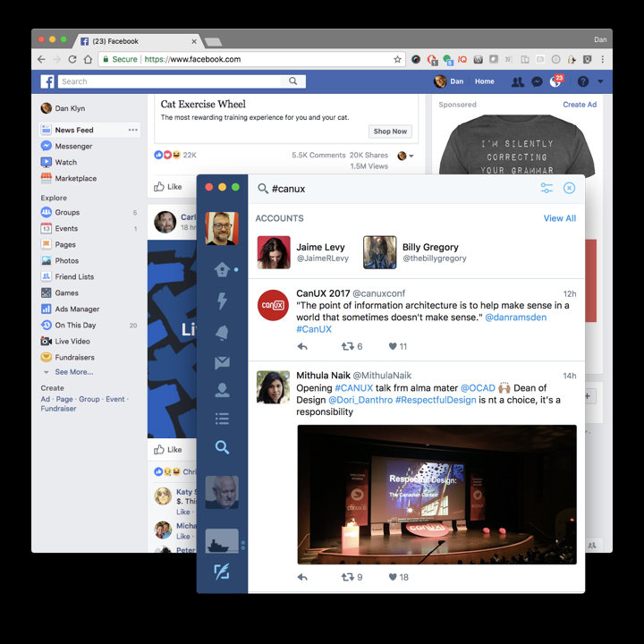Open Dan Klyn profile in sidebar
Image resolution: width=644 pixels, height=644 pixels.
63,108
